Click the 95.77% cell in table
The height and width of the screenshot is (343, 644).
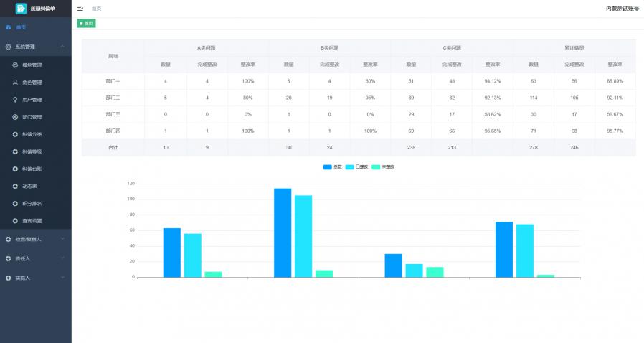click(x=615, y=131)
